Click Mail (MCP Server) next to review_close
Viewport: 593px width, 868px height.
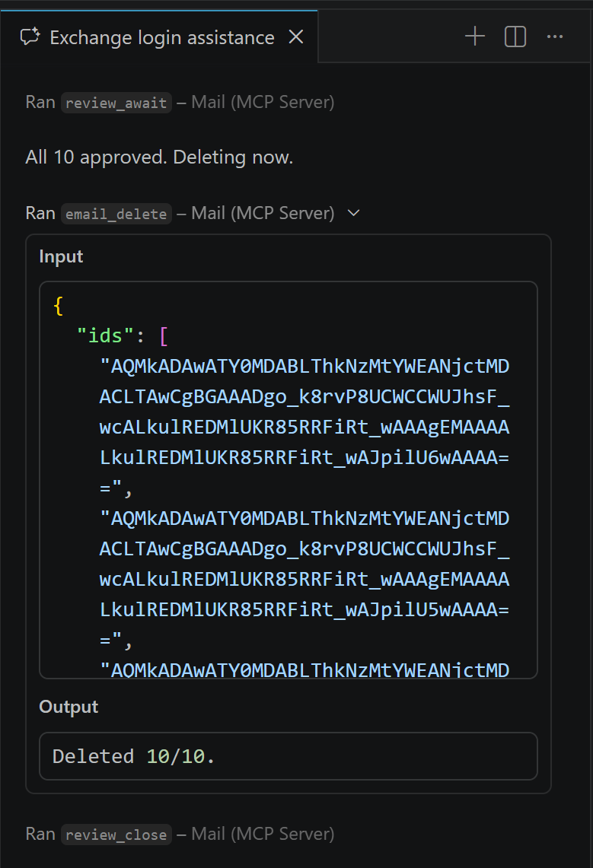(262, 834)
